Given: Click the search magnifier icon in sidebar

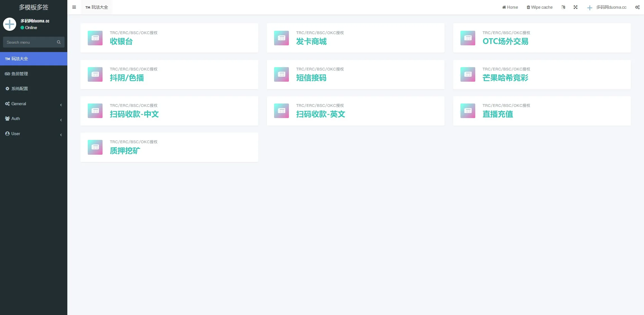Looking at the screenshot, I should point(59,42).
